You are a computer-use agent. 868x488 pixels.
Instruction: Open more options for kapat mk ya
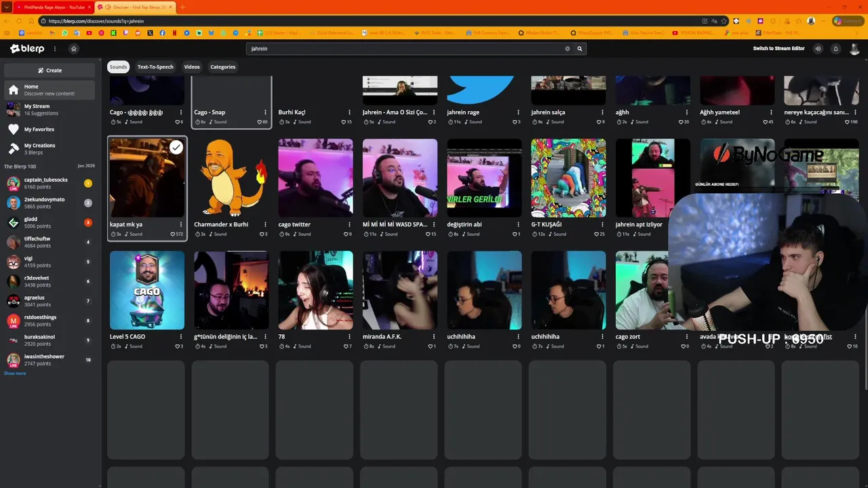(181, 224)
